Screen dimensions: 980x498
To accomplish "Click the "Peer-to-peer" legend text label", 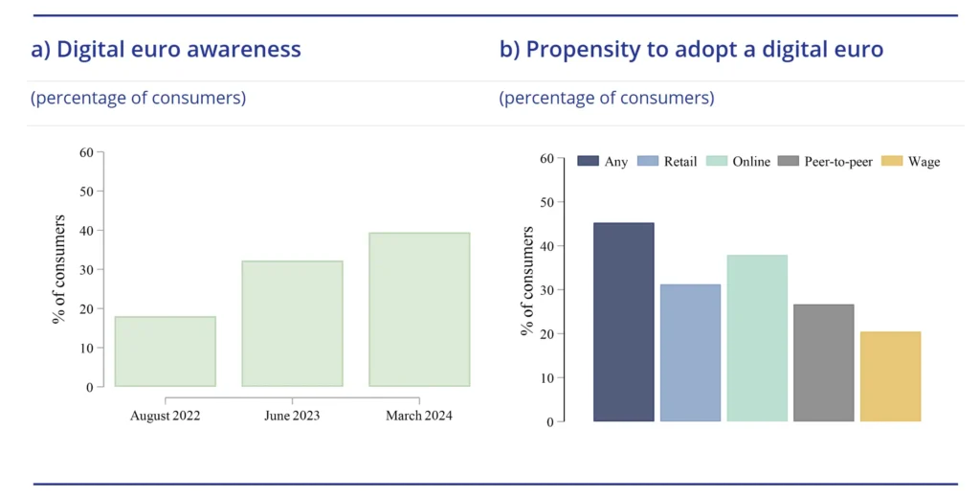I will point(839,162).
